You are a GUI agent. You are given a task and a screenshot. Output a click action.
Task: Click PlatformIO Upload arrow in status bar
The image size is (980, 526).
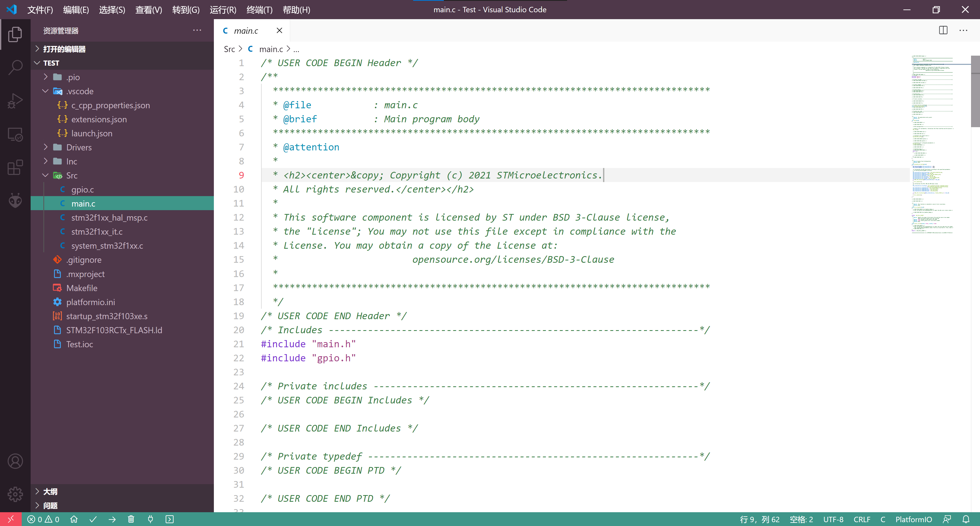(x=112, y=519)
